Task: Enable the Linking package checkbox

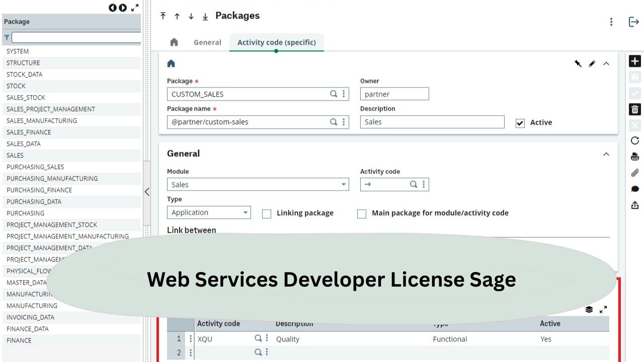Action: click(x=267, y=214)
